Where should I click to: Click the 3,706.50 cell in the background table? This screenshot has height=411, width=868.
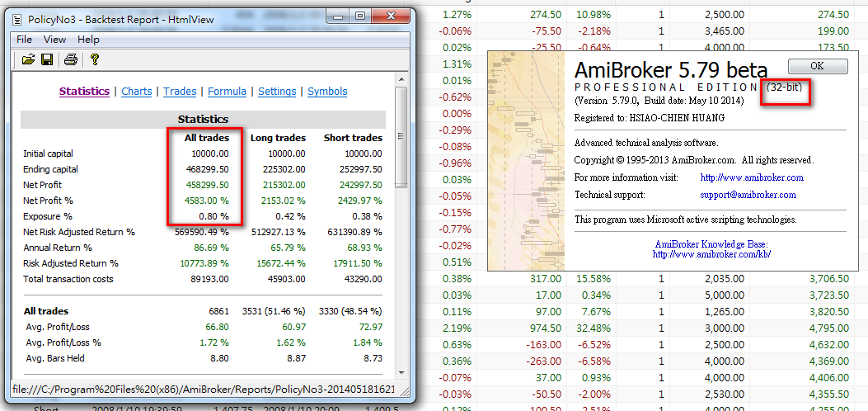(x=828, y=278)
